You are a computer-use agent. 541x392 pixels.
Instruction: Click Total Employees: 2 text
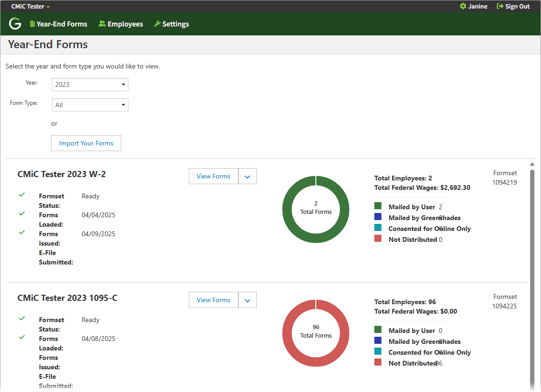pos(403,179)
